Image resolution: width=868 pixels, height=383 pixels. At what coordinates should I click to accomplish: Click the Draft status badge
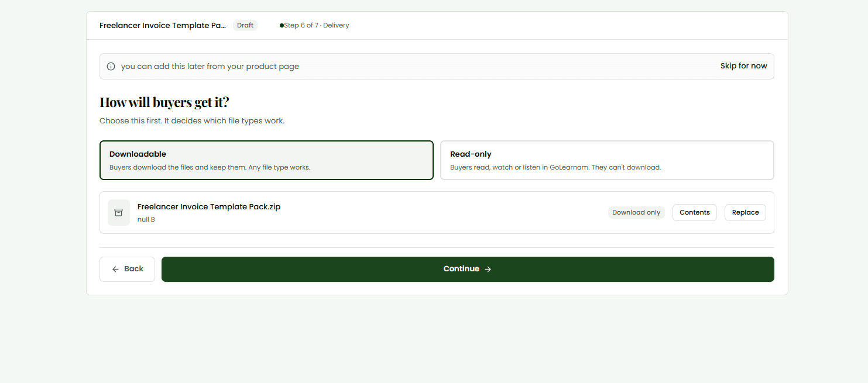click(x=245, y=26)
